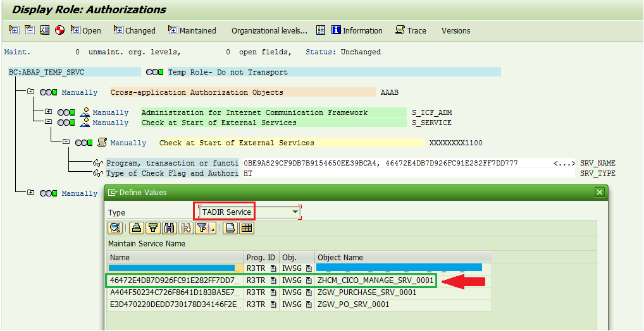Image resolution: width=644 pixels, height=331 pixels.
Task: Click the Changed authorizations toolbar button
Action: (135, 30)
